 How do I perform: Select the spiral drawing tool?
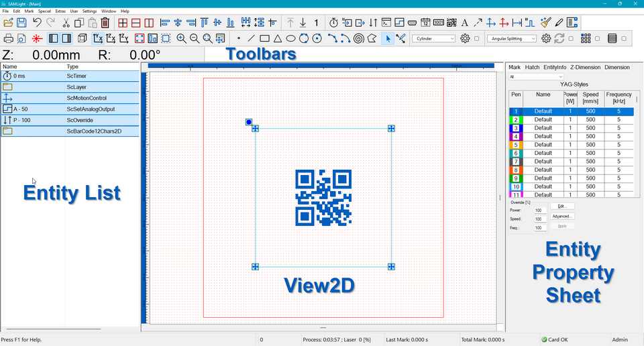point(358,39)
